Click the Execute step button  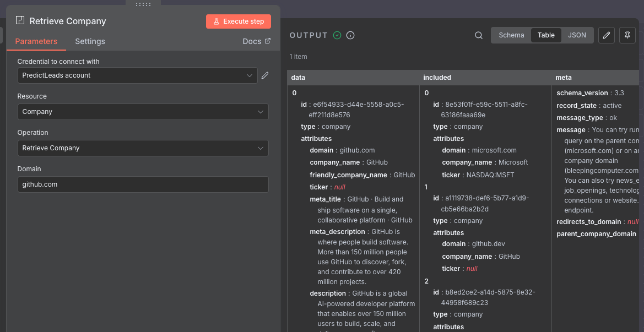[239, 21]
